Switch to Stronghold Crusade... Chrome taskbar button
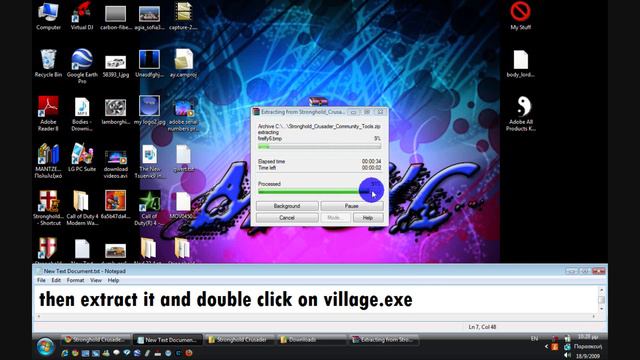 click(96, 340)
